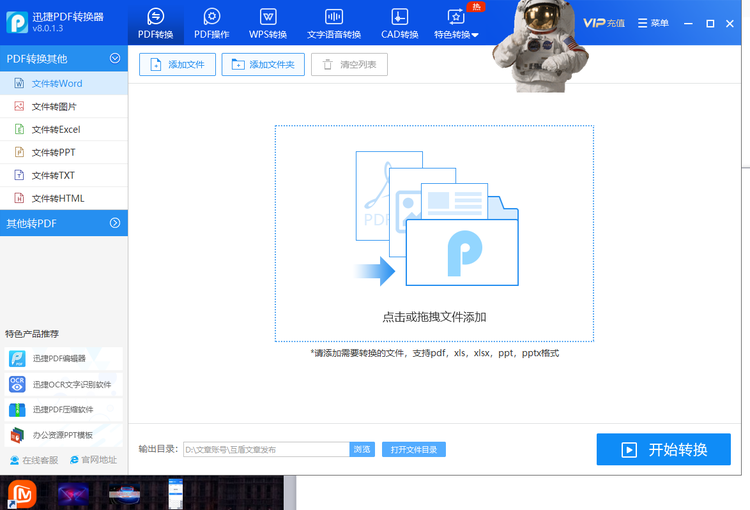Click the 输出目录 path field
Viewport: 750px width, 510px height.
[266, 449]
